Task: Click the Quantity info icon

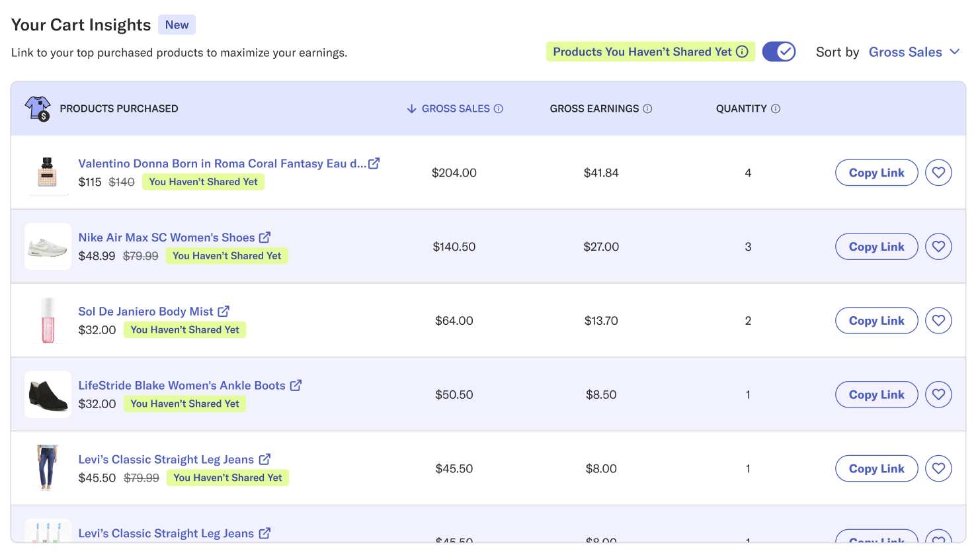Action: pyautogui.click(x=776, y=108)
